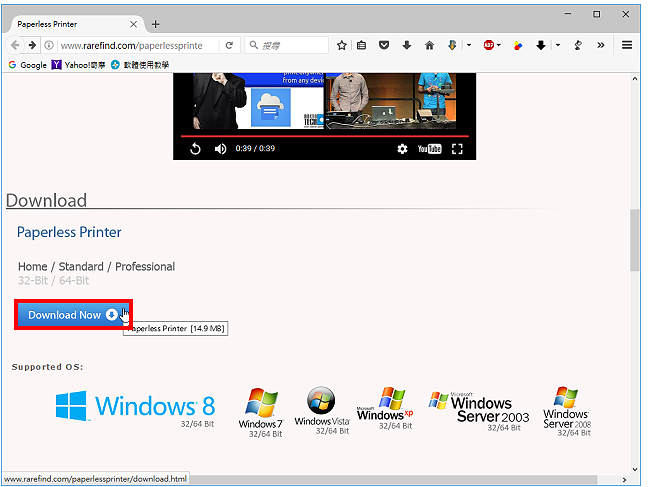Image resolution: width=654 pixels, height=487 pixels.
Task: Maximize the browser window
Action: [597, 14]
